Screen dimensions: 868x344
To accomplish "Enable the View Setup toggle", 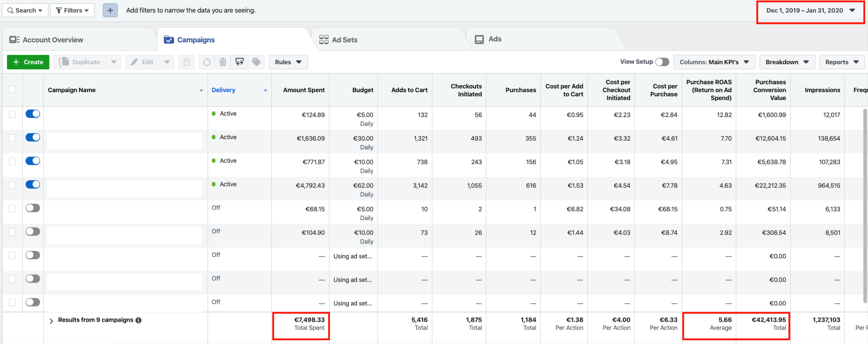I will coord(662,62).
